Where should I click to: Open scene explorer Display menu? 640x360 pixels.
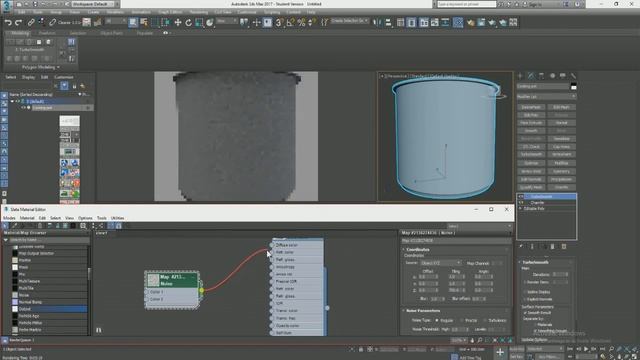coord(28,77)
